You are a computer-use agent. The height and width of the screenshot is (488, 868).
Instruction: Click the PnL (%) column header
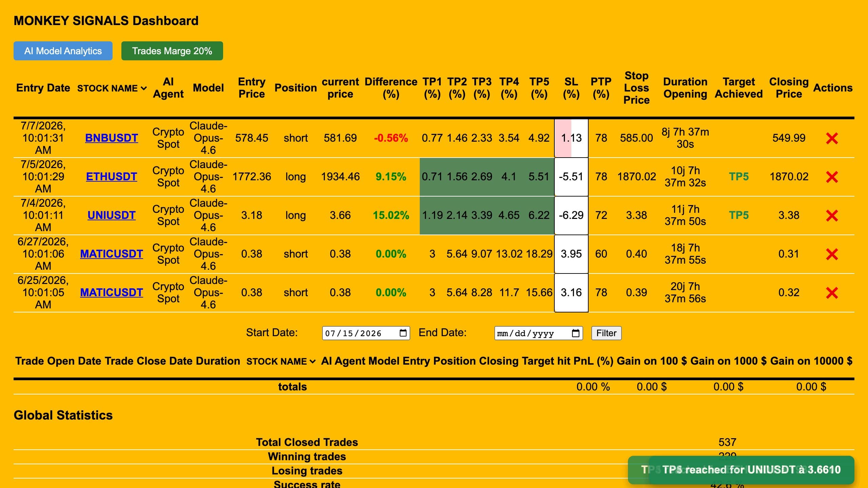593,361
